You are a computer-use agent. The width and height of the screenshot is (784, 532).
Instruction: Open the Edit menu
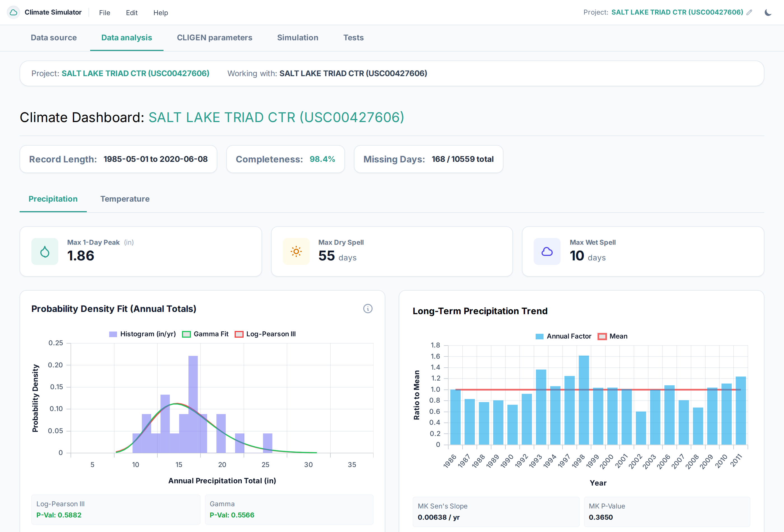pos(132,13)
